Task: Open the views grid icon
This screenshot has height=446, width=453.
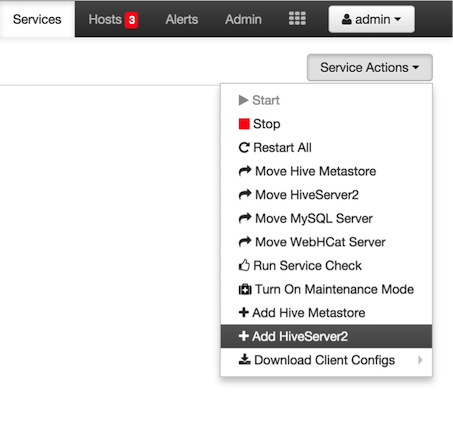Action: point(297,19)
